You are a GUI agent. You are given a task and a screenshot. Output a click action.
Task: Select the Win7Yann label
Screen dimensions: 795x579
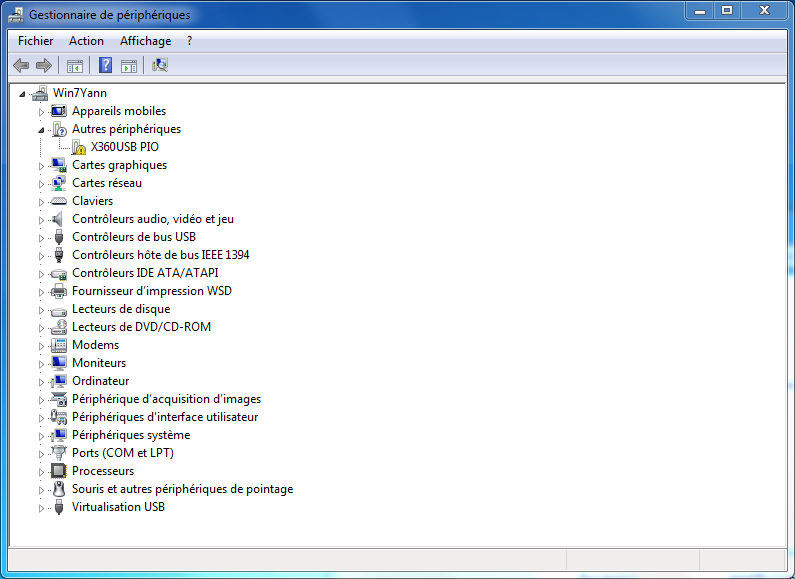(x=80, y=93)
